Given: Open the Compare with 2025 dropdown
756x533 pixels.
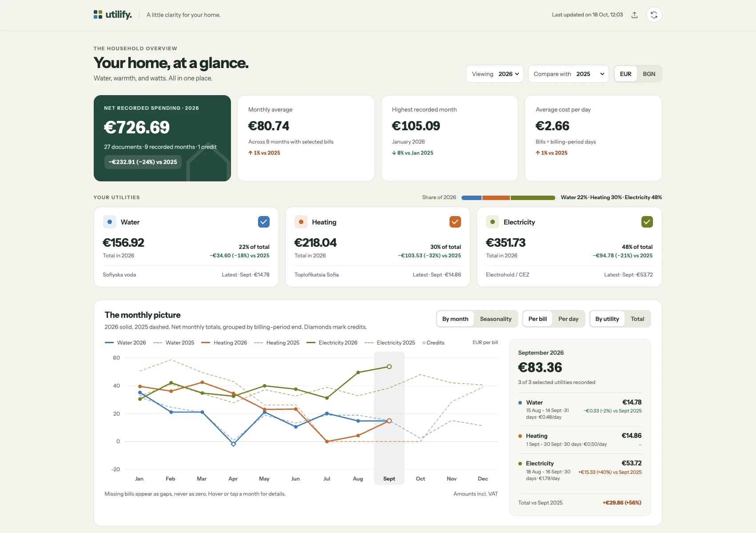Looking at the screenshot, I should pos(569,74).
